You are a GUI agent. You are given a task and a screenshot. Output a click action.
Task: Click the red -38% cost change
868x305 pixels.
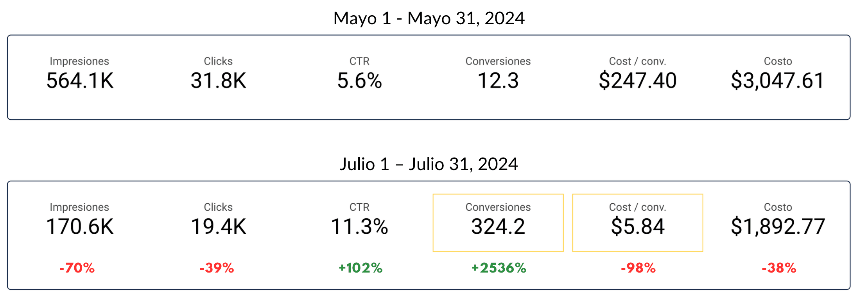tap(779, 268)
